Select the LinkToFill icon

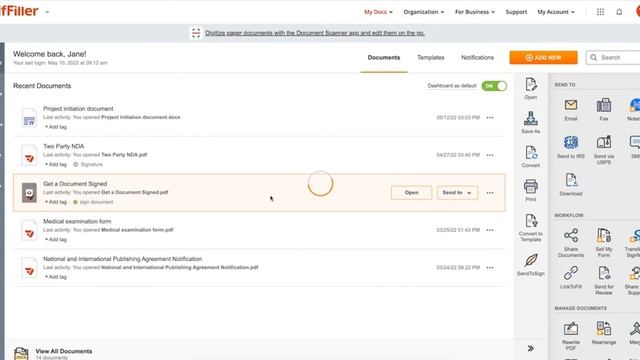[571, 273]
